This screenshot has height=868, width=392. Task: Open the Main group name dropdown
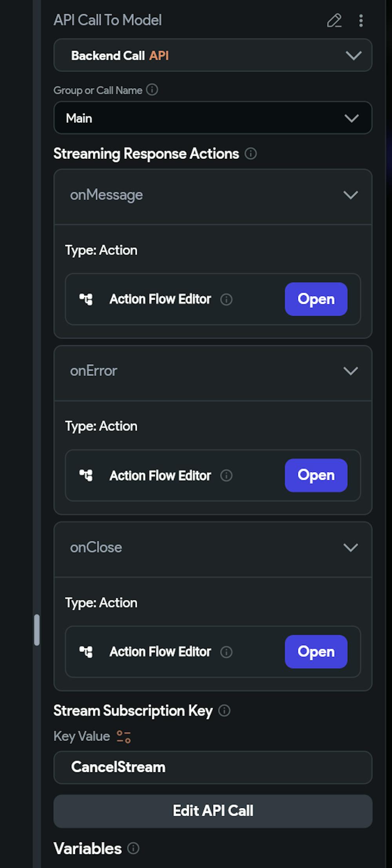(213, 118)
